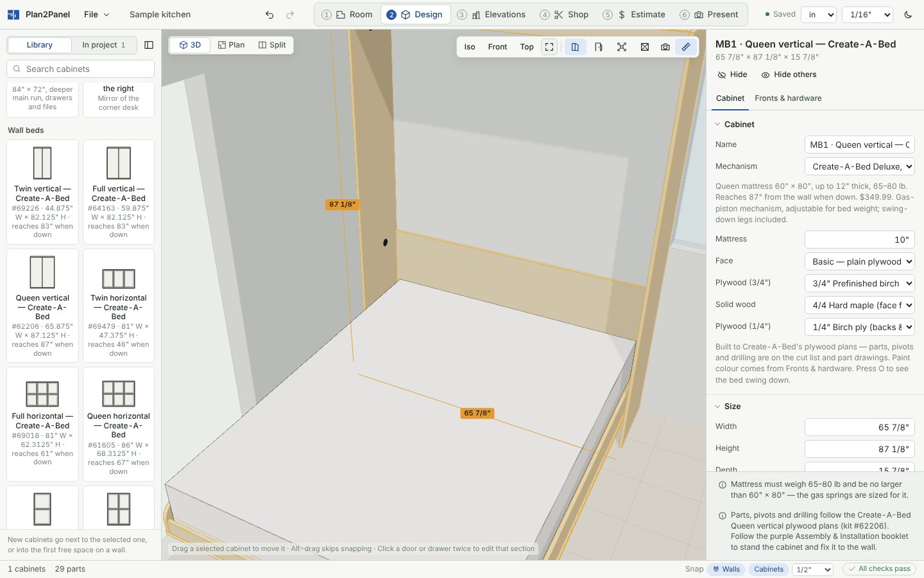
Task: Collapse the Cabinet section
Action: click(735, 125)
